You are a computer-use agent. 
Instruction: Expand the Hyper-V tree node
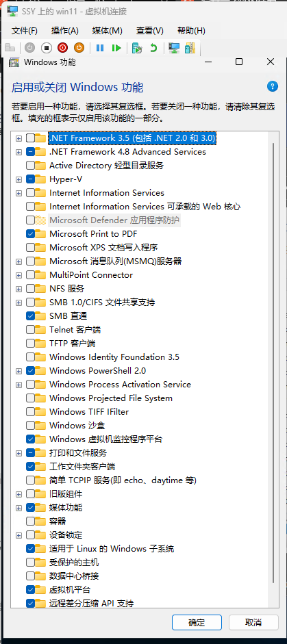pyautogui.click(x=18, y=179)
